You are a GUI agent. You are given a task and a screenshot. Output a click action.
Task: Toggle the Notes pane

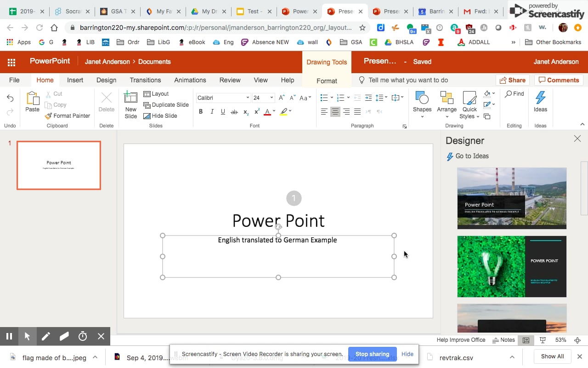(x=503, y=340)
